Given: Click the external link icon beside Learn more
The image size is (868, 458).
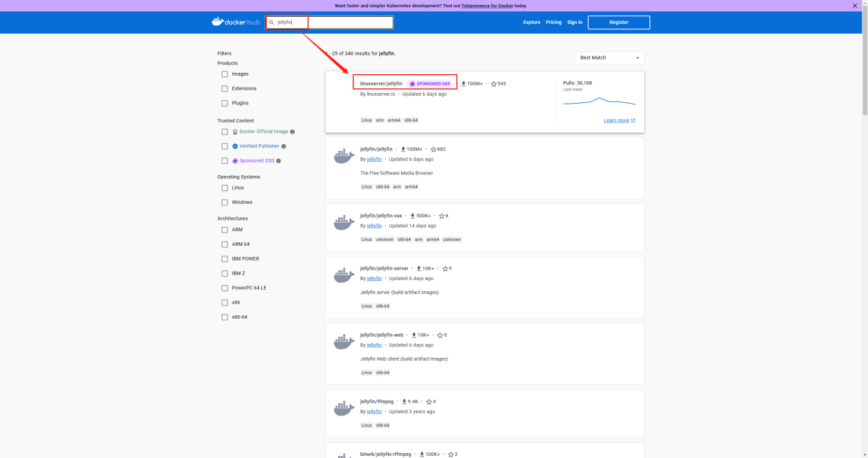Looking at the screenshot, I should click(633, 120).
